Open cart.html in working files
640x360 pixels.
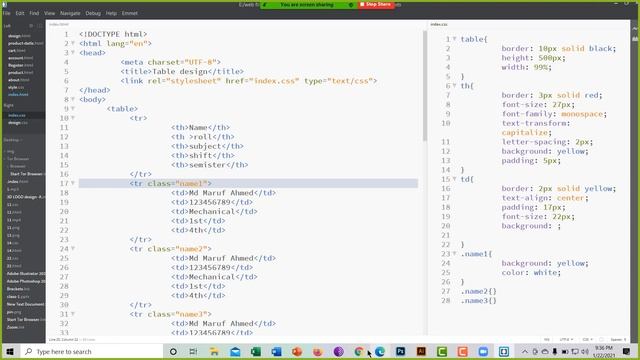point(17,51)
